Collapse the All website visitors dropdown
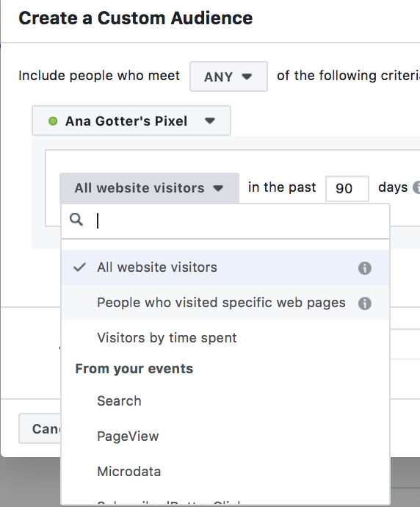Image resolution: width=420 pixels, height=507 pixels. click(149, 188)
